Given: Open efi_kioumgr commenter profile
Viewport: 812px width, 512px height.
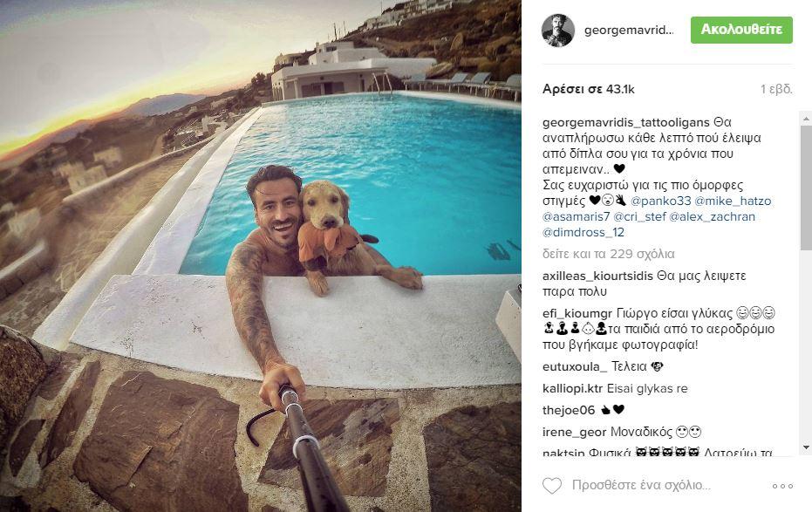Looking at the screenshot, I should point(577,314).
